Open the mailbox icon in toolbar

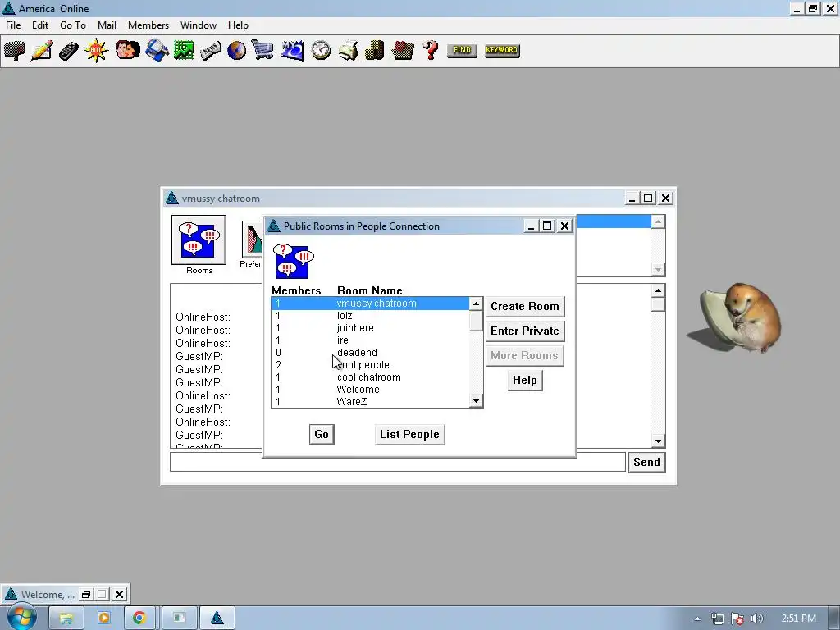point(15,50)
